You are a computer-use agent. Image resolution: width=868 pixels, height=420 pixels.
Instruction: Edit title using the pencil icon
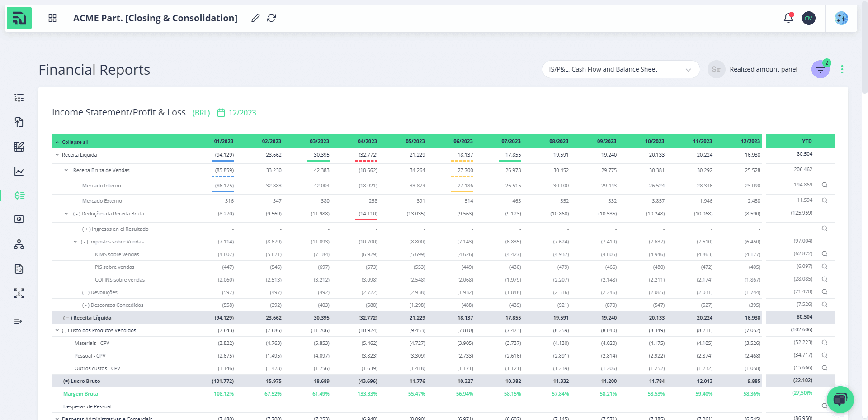(255, 18)
